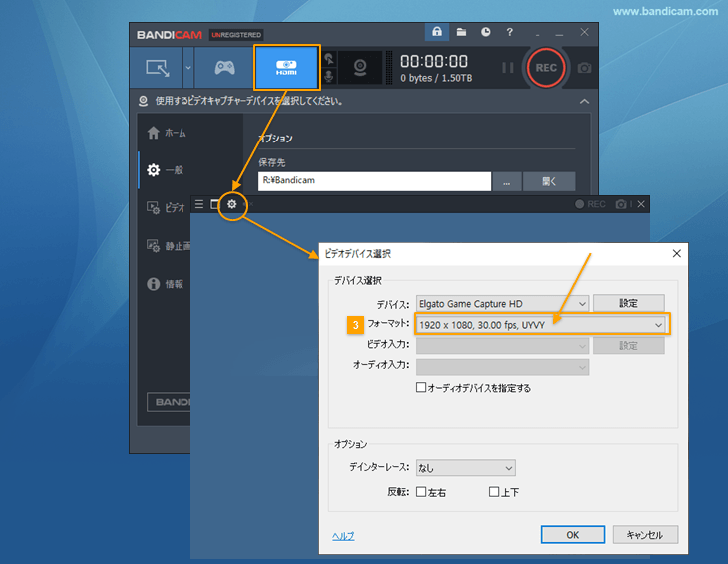Click the lock icon in Bandicam title bar
The width and height of the screenshot is (728, 564).
pyautogui.click(x=437, y=32)
